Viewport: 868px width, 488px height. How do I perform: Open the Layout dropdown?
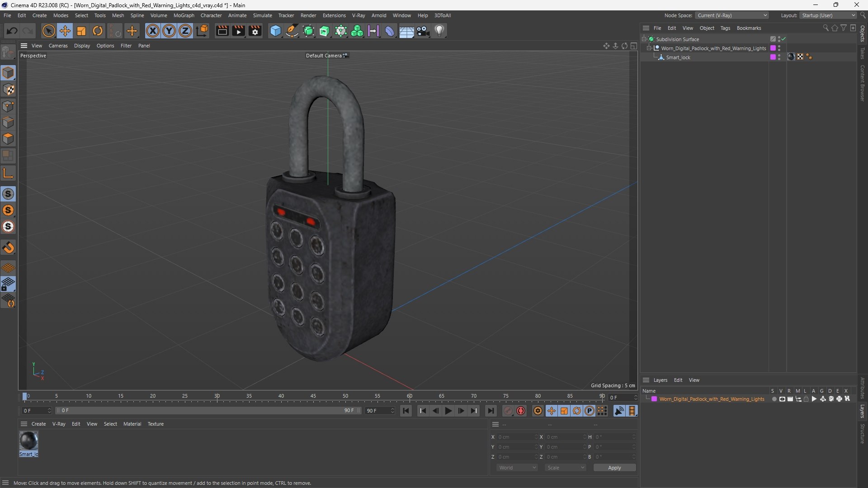click(x=828, y=15)
